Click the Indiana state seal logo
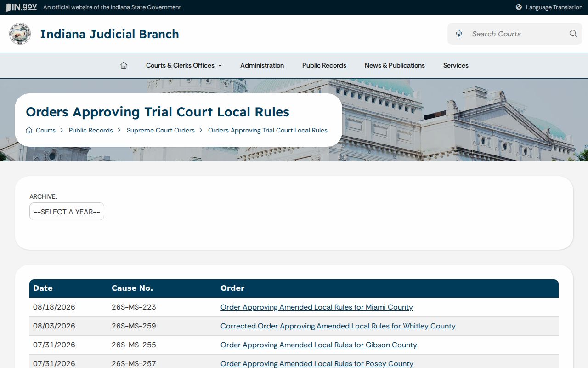588x368 pixels. click(x=20, y=34)
